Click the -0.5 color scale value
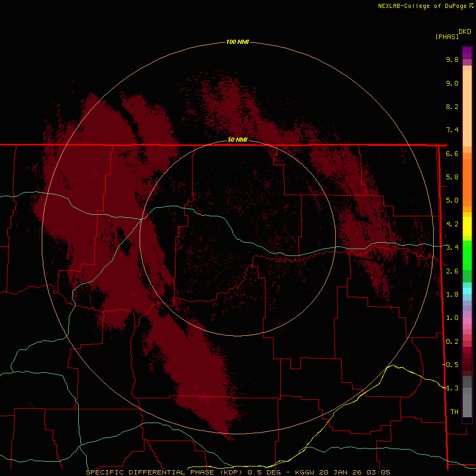This screenshot has height=476, width=476. tap(450, 365)
